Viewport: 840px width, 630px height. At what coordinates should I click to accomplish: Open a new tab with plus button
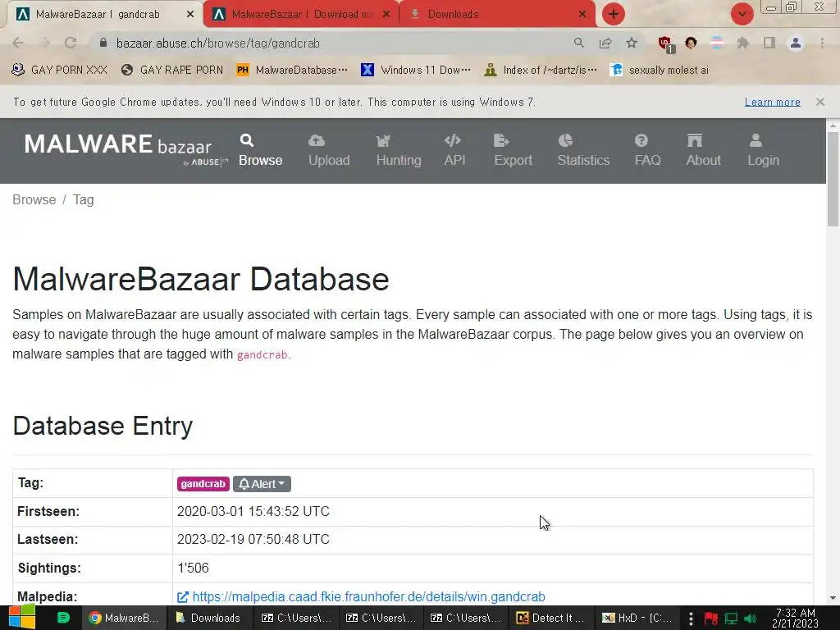point(614,14)
